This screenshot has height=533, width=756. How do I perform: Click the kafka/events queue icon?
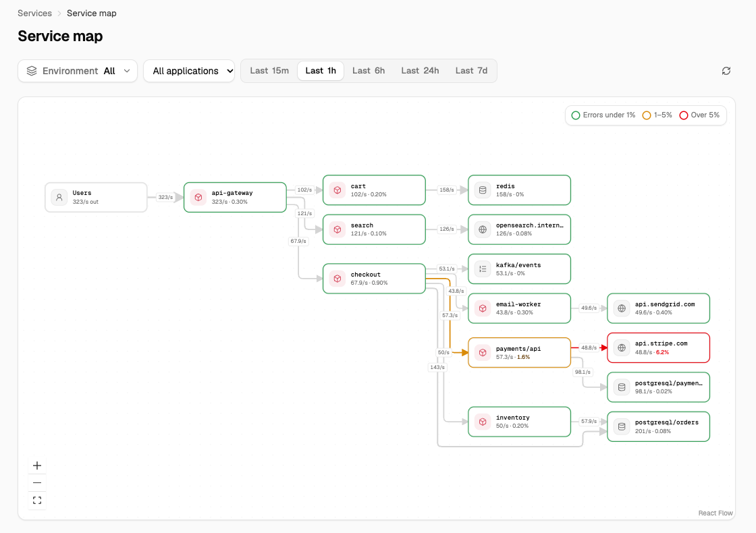click(483, 269)
